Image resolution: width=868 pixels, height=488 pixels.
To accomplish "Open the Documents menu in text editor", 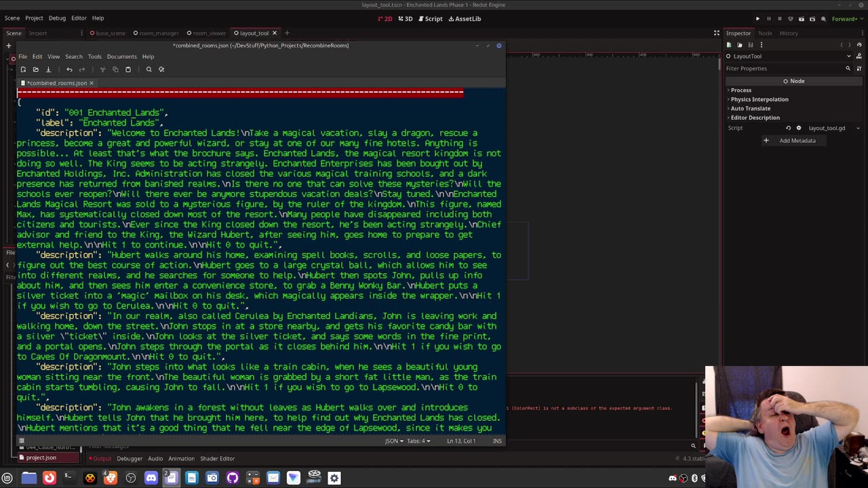I will (122, 56).
